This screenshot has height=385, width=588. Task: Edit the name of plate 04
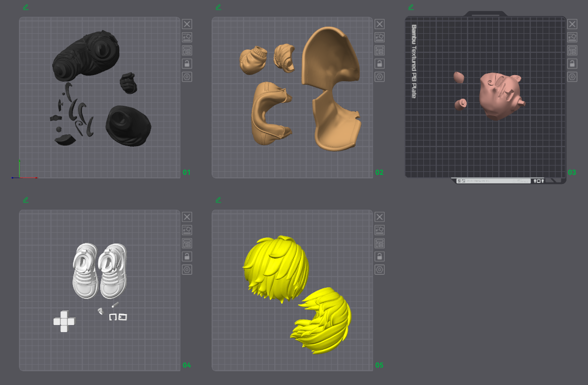point(26,200)
